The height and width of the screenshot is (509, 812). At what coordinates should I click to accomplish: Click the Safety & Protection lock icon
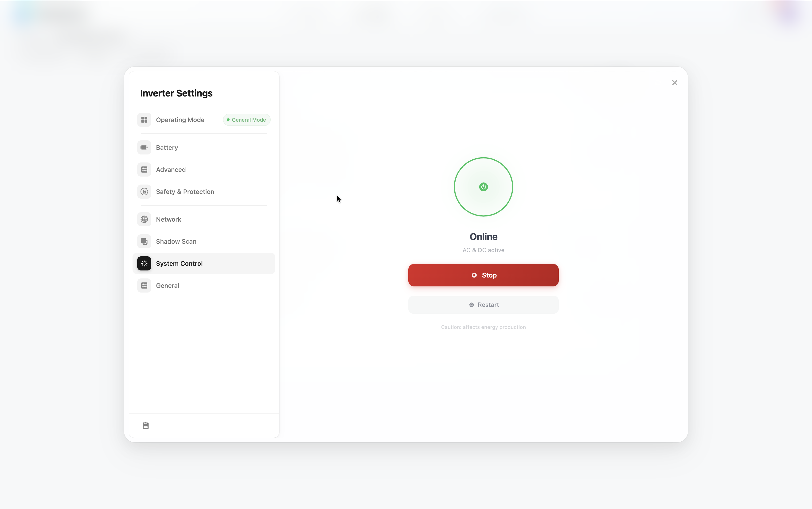[x=144, y=192]
